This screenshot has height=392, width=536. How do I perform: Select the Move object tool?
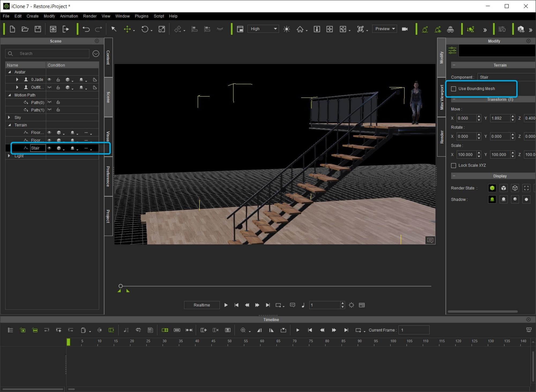click(127, 29)
